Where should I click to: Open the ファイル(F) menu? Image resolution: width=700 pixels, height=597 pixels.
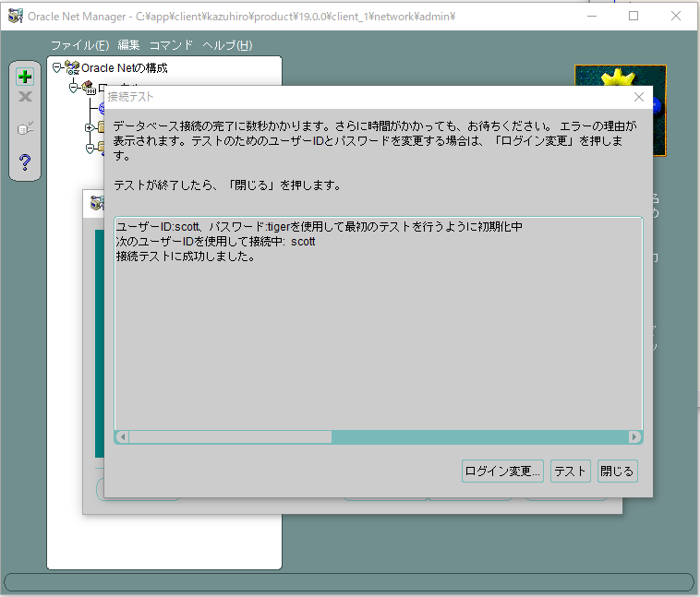(79, 45)
